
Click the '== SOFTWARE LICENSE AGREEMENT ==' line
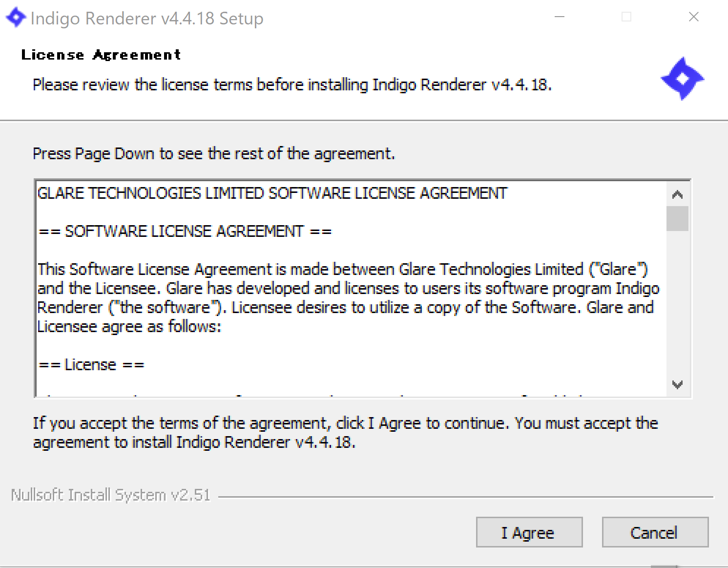click(x=185, y=231)
